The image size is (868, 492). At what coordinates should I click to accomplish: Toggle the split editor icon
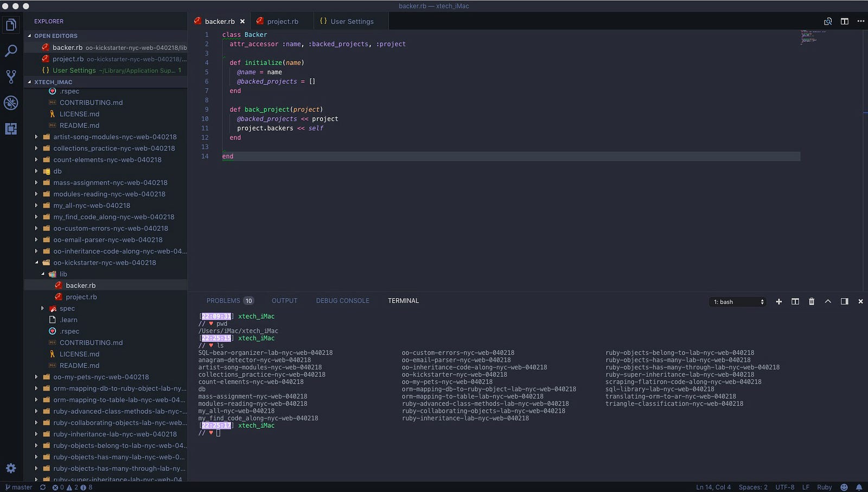pos(844,21)
